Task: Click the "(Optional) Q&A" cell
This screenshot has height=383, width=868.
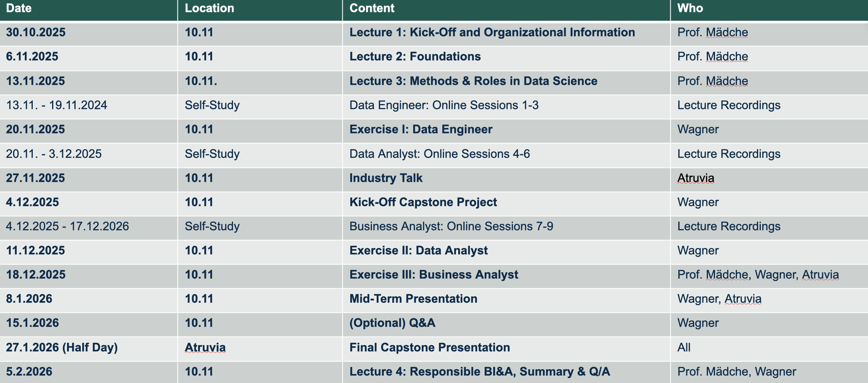Action: [392, 323]
